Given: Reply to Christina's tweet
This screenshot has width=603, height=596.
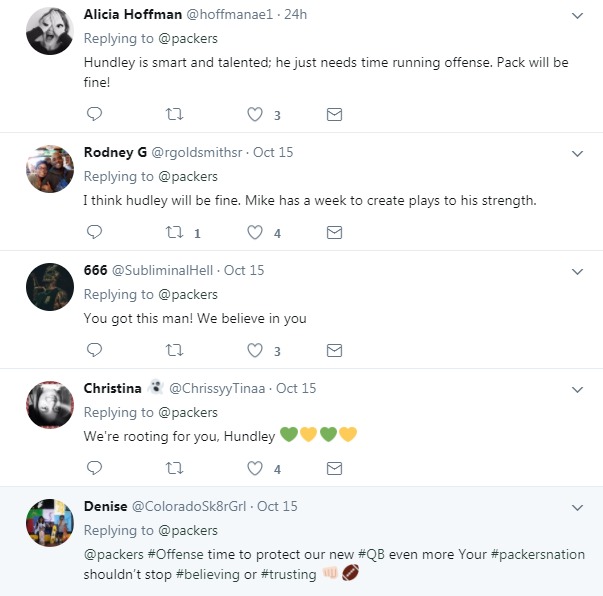Looking at the screenshot, I should [95, 468].
